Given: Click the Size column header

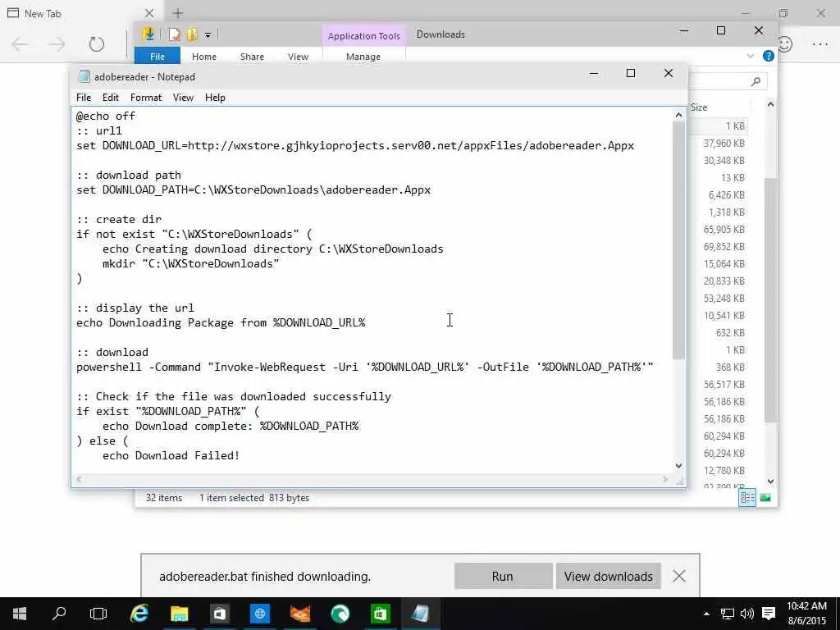Looking at the screenshot, I should pyautogui.click(x=699, y=107).
